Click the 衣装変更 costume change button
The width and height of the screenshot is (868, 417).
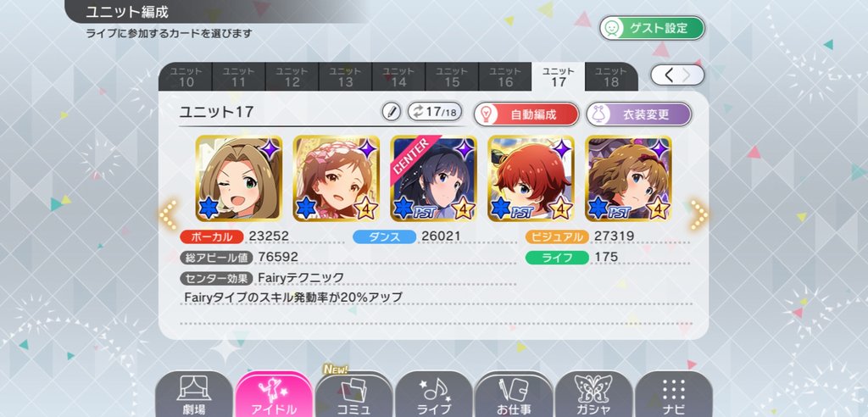[639, 114]
